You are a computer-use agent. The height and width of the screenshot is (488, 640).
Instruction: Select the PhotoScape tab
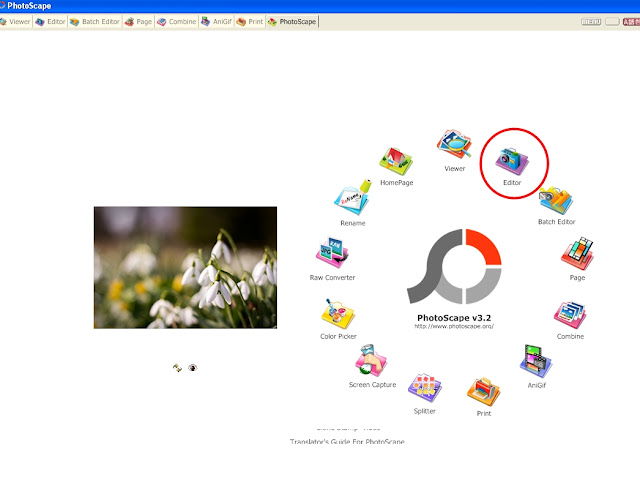(x=292, y=22)
